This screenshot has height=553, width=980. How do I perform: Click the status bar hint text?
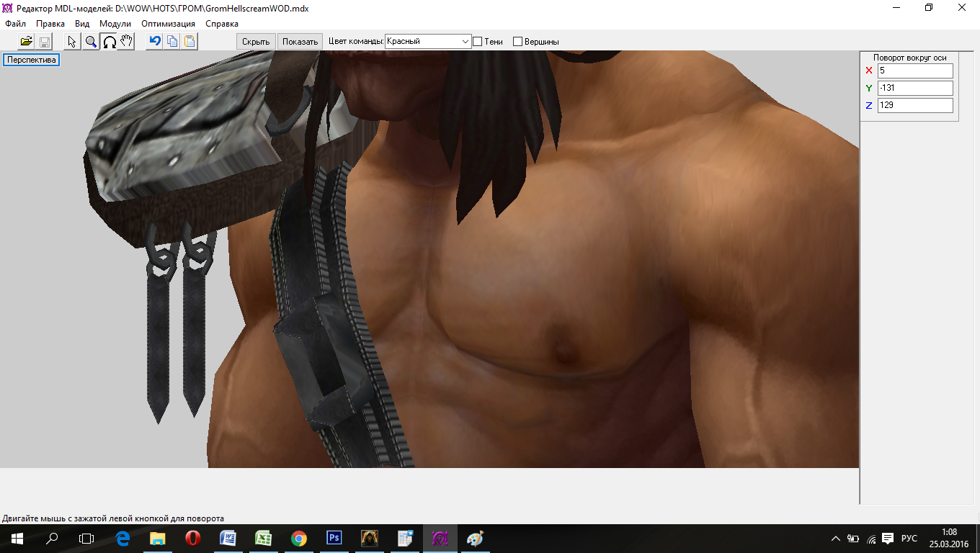[113, 518]
